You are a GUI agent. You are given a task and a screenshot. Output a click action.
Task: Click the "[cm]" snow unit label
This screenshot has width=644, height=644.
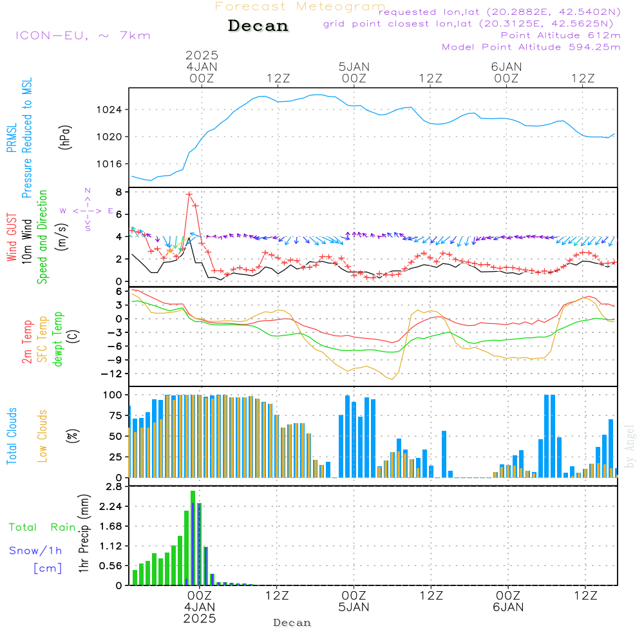coord(48,569)
